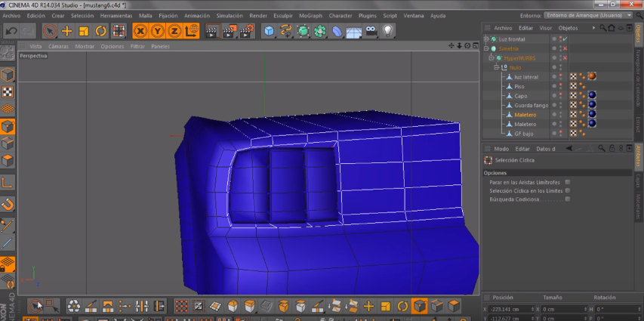This screenshot has height=321, width=644.
Task: Render the active view clapperboard icon
Action: (212, 31)
